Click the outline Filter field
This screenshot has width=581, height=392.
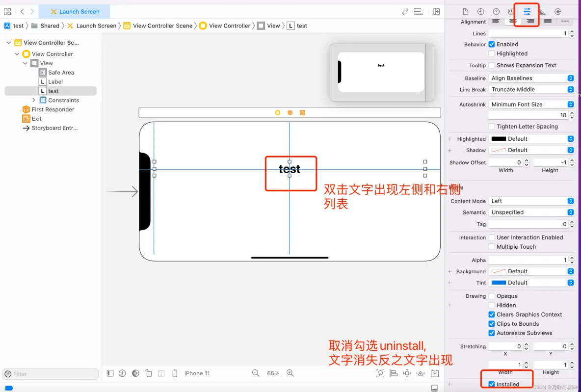point(51,374)
